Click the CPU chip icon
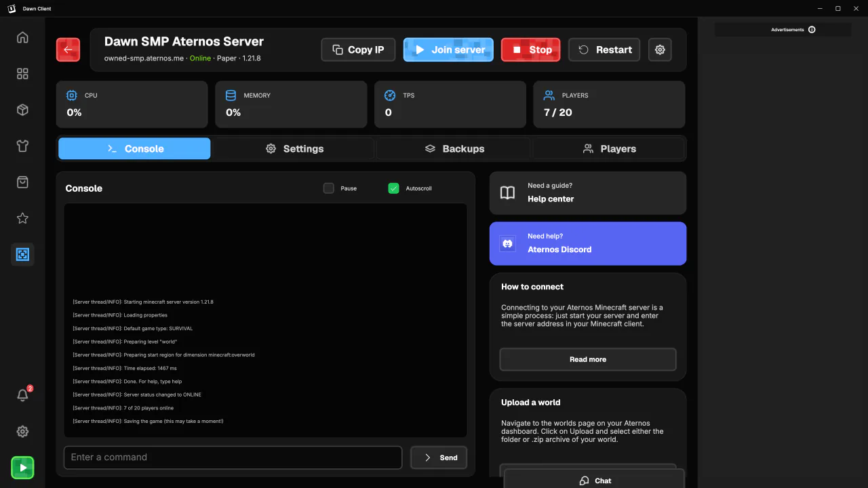Screen dimensions: 868x488 (72, 96)
